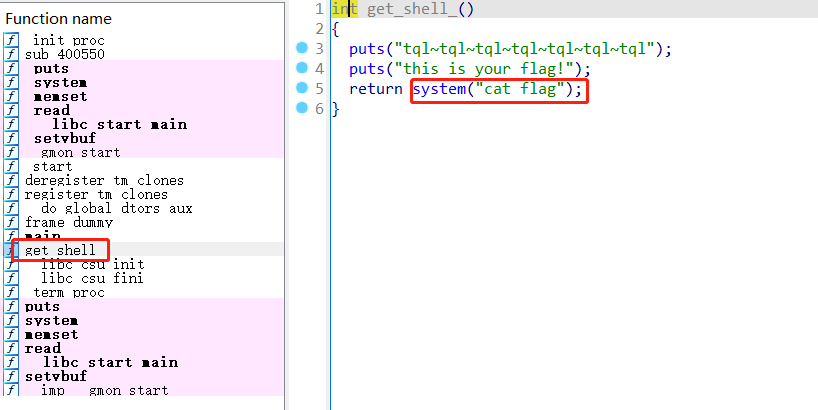Click the function icon beside imp gmon start
This screenshot has height=410, width=818.
[11, 390]
